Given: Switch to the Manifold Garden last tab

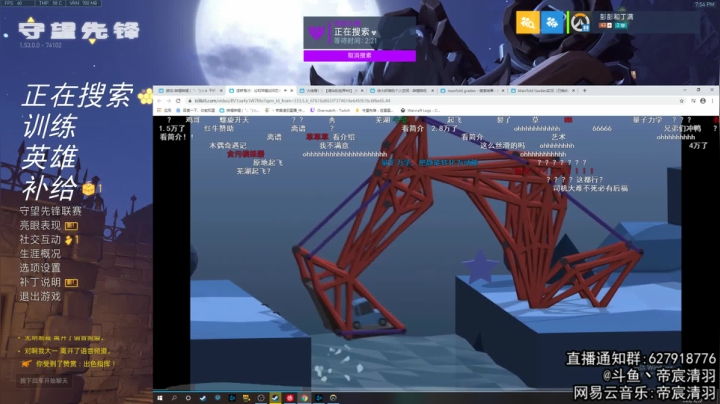Looking at the screenshot, I should (x=543, y=90).
